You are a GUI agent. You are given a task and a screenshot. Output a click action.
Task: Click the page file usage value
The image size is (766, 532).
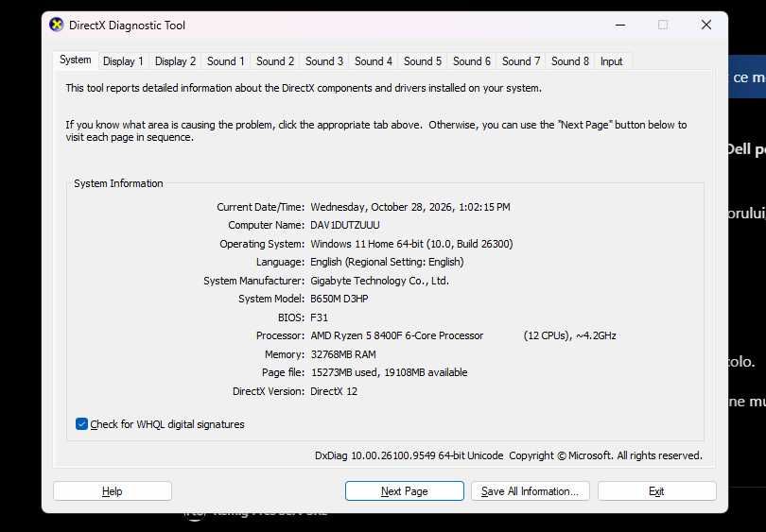(390, 372)
